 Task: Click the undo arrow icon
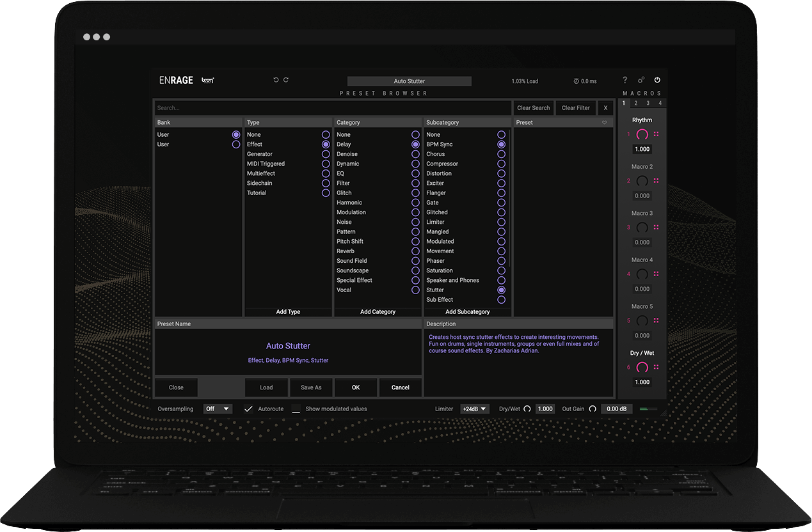(x=276, y=80)
